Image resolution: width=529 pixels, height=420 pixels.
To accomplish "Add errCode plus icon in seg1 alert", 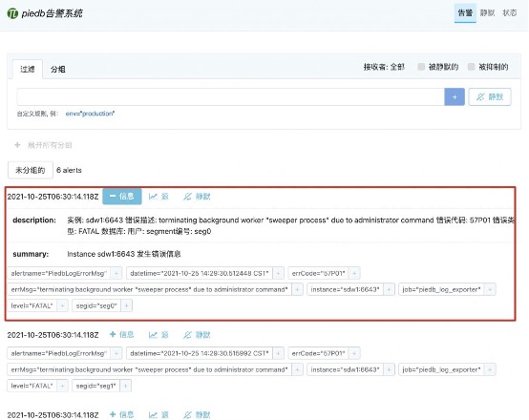I will (354, 353).
